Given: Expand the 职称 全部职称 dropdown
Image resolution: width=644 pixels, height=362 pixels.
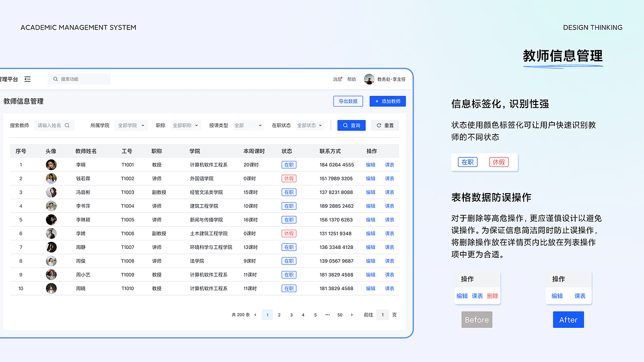Looking at the screenshot, I should [185, 125].
